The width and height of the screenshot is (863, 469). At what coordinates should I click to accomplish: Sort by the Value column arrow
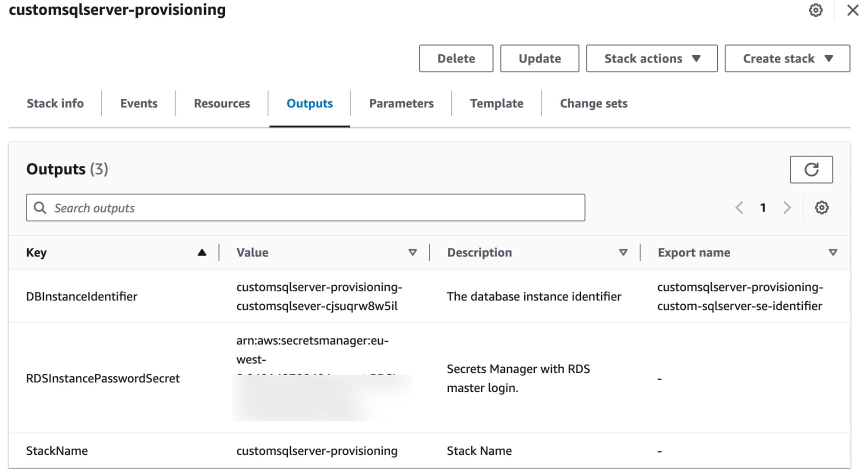[x=413, y=253]
